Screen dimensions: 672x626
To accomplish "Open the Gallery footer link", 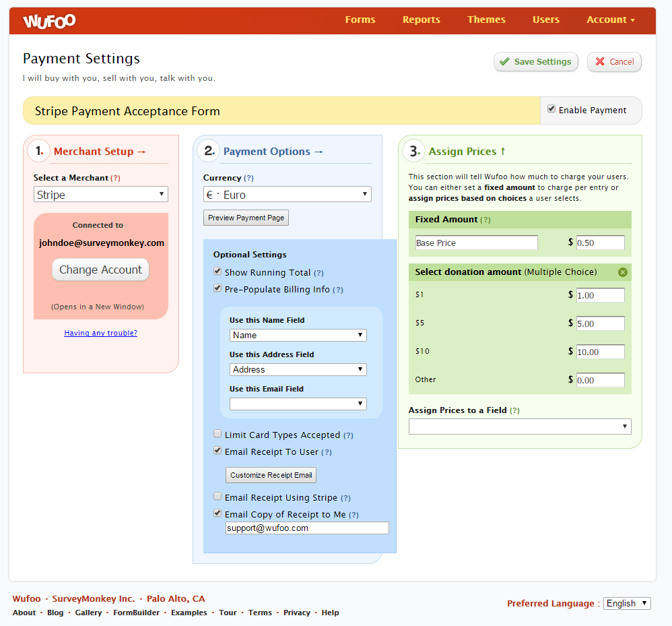I will tap(88, 613).
